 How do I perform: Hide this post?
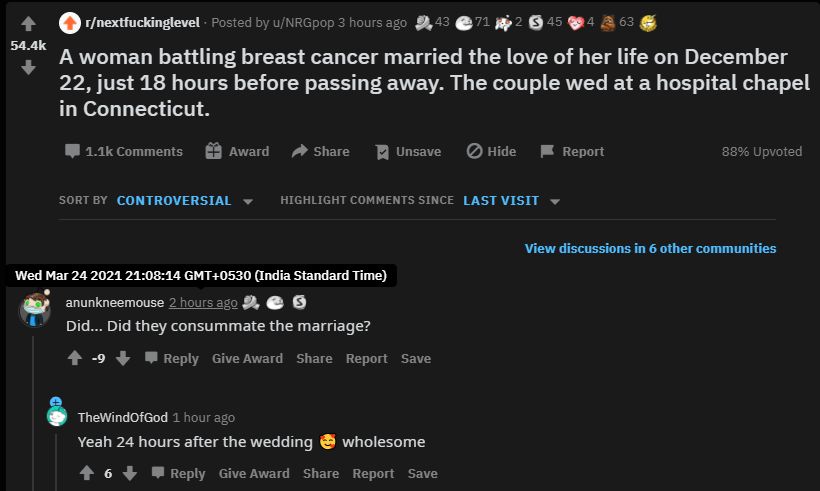point(491,151)
